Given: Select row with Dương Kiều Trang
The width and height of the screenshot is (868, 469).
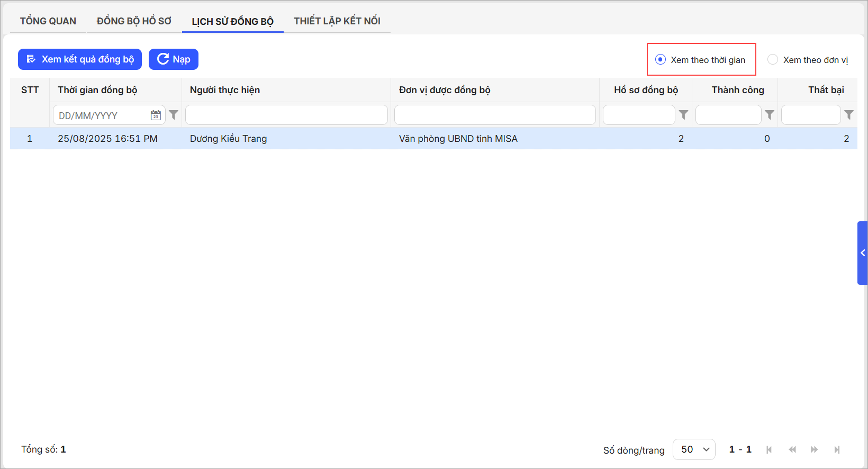Looking at the screenshot, I should [x=228, y=139].
